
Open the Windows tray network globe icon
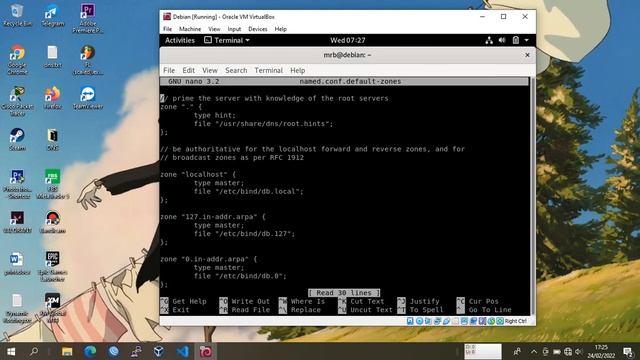[568, 351]
